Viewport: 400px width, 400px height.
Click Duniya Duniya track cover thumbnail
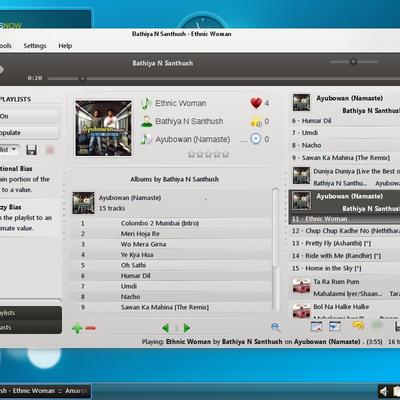(x=301, y=176)
